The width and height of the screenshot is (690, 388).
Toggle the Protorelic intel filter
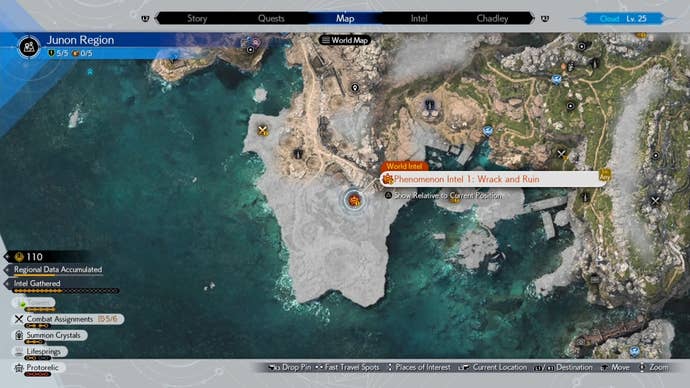[x=39, y=368]
